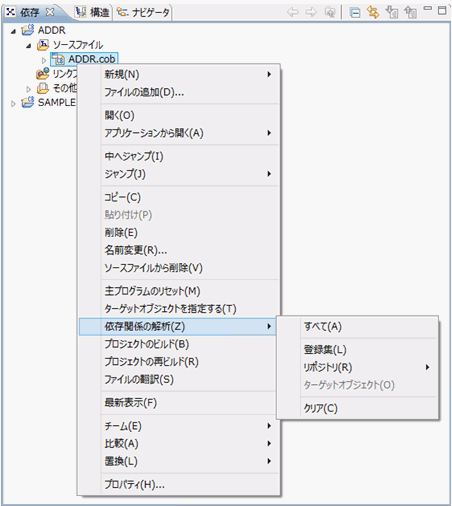
Task: Click the ソースファイル folder icon
Action: coord(43,45)
